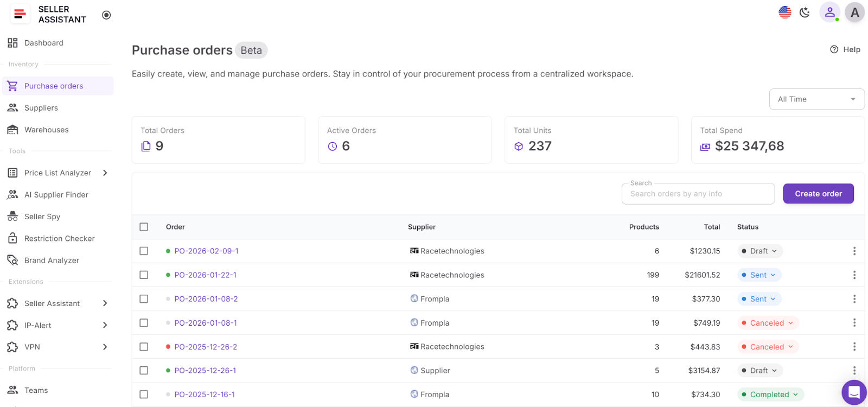Open the user profile icon
The height and width of the screenshot is (407, 868).
click(x=829, y=12)
